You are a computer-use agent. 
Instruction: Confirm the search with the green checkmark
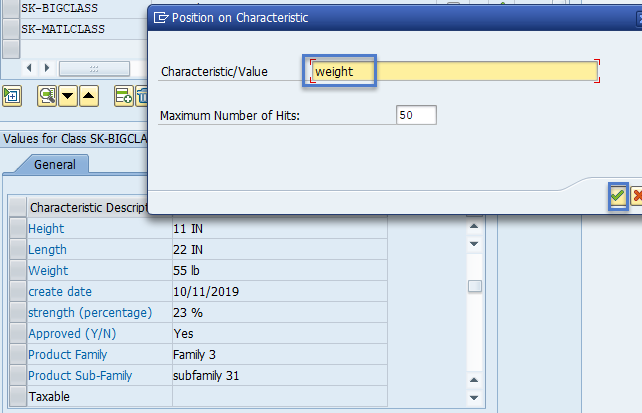point(618,197)
